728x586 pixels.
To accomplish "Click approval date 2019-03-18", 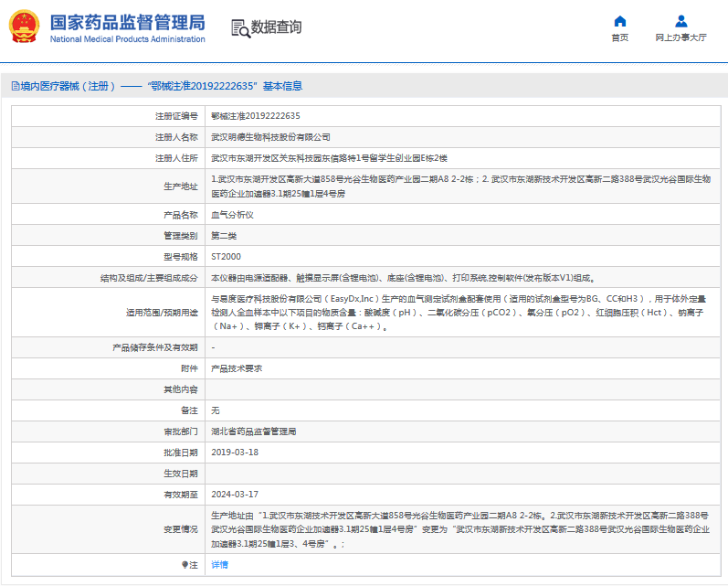I will [235, 453].
